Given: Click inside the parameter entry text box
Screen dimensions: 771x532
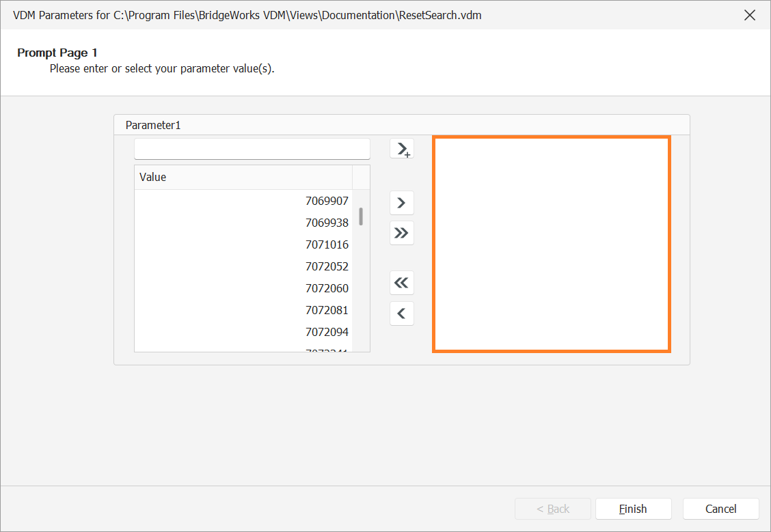Looking at the screenshot, I should (x=252, y=148).
